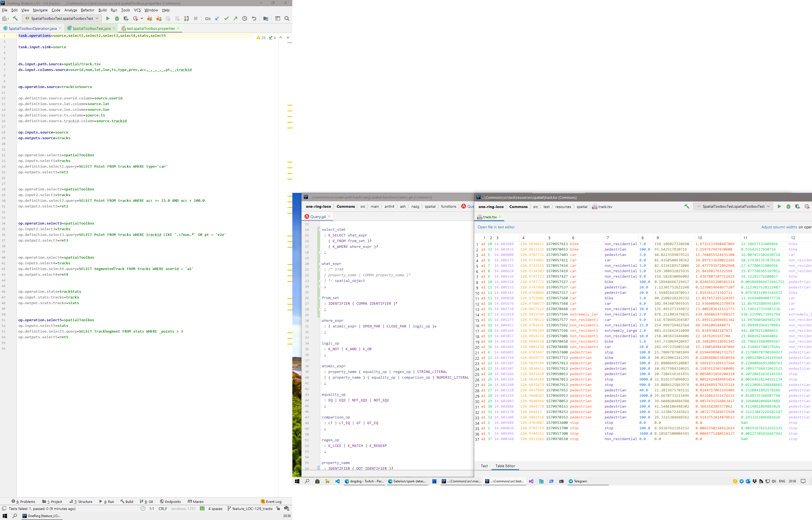The image size is (812, 520).
Task: Switch to the Text tab in track.tsv
Action: pos(484,466)
